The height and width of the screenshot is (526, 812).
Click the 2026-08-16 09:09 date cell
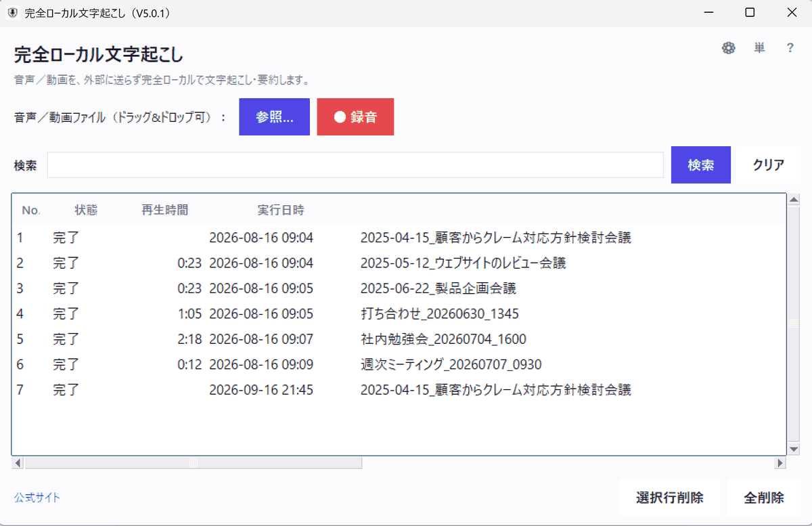click(261, 364)
